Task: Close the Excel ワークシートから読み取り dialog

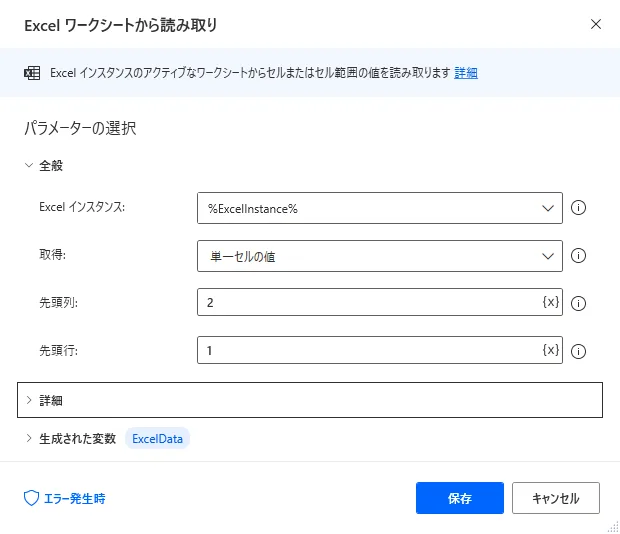Action: (x=596, y=24)
